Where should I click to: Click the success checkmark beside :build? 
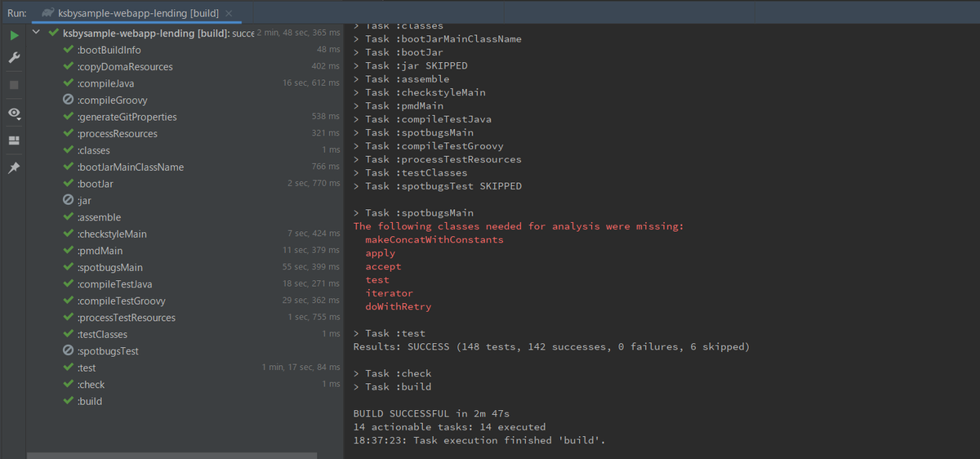point(69,402)
